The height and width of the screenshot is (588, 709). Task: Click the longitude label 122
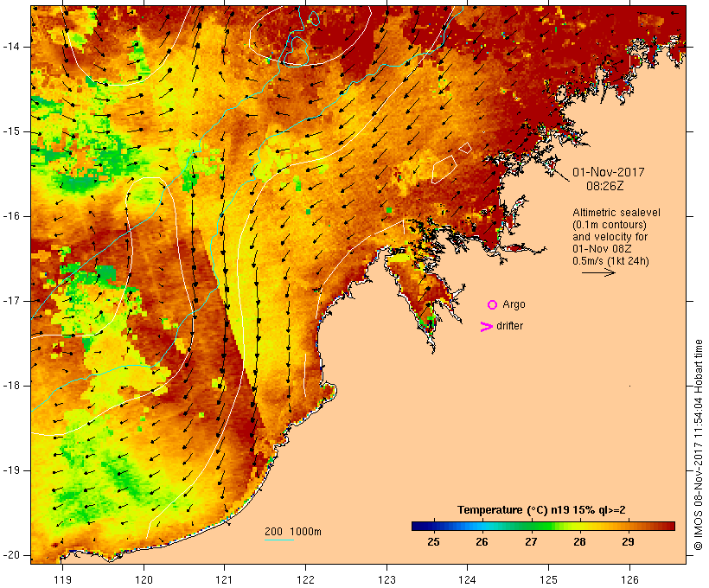pos(306,580)
